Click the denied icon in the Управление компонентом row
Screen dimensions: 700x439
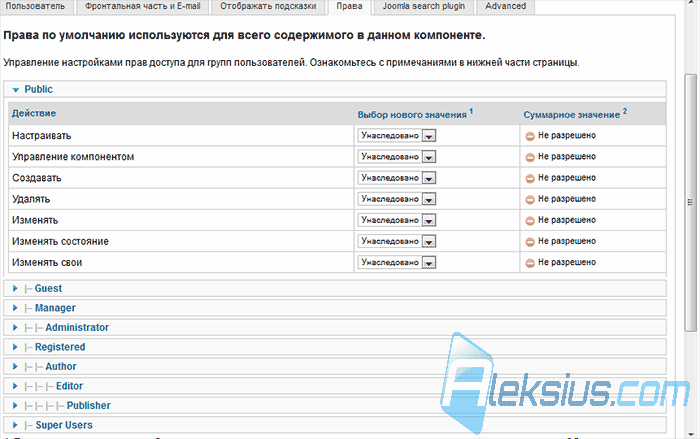tap(530, 157)
